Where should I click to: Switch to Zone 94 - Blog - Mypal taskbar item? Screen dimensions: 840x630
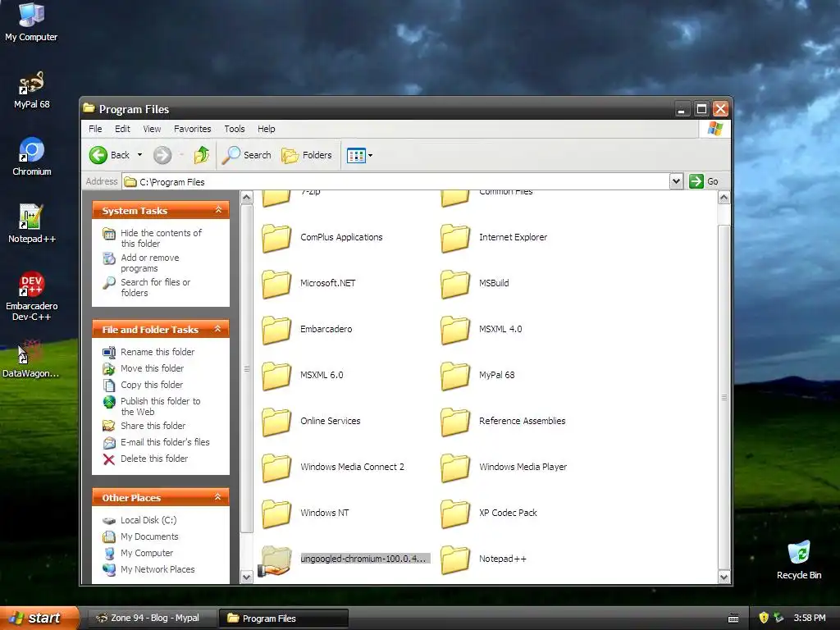tap(152, 619)
